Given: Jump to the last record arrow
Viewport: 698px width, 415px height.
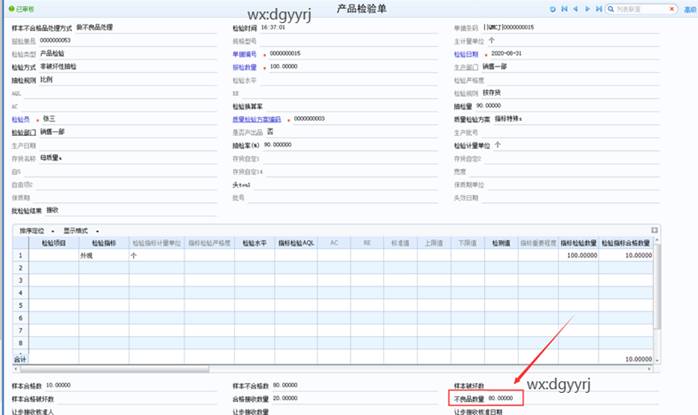Looking at the screenshot, I should click(597, 8).
